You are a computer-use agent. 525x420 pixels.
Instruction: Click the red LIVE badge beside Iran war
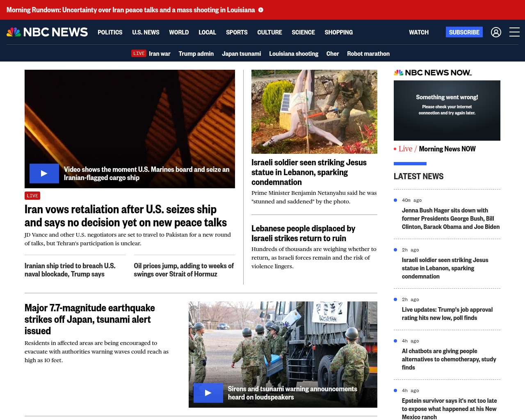pos(139,53)
